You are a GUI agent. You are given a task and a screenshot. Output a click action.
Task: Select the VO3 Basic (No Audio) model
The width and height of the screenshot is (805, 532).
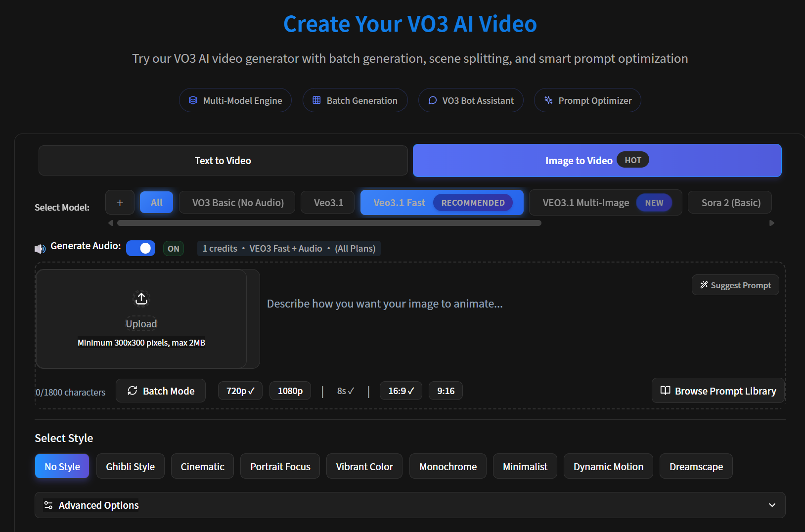pyautogui.click(x=237, y=203)
